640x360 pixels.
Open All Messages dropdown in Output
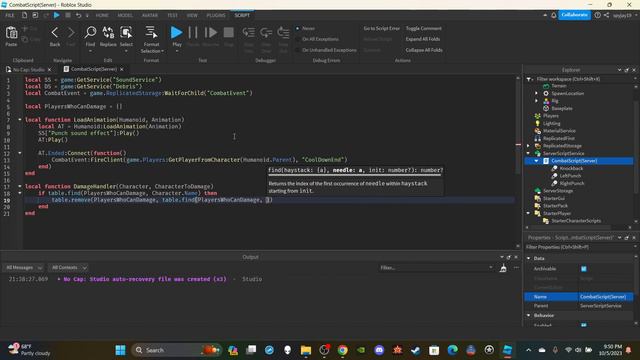(23, 268)
